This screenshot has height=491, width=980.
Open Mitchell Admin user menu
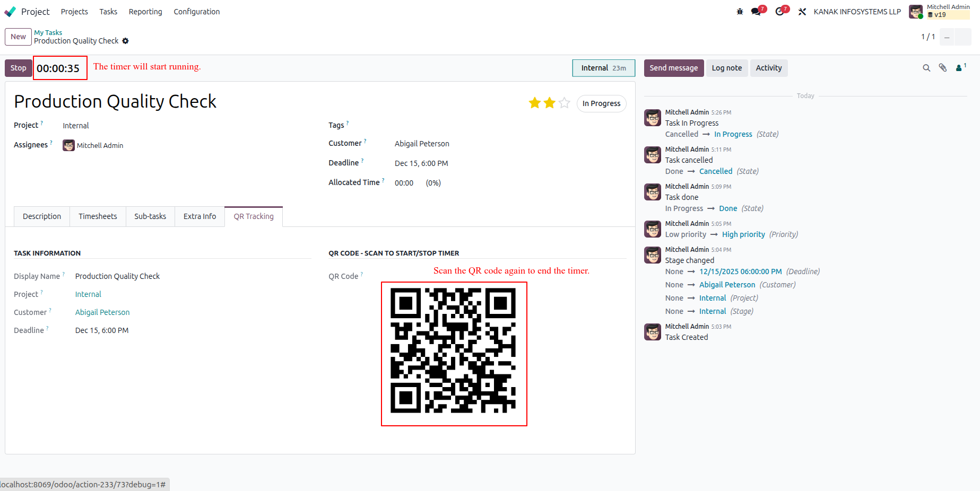pyautogui.click(x=940, y=12)
